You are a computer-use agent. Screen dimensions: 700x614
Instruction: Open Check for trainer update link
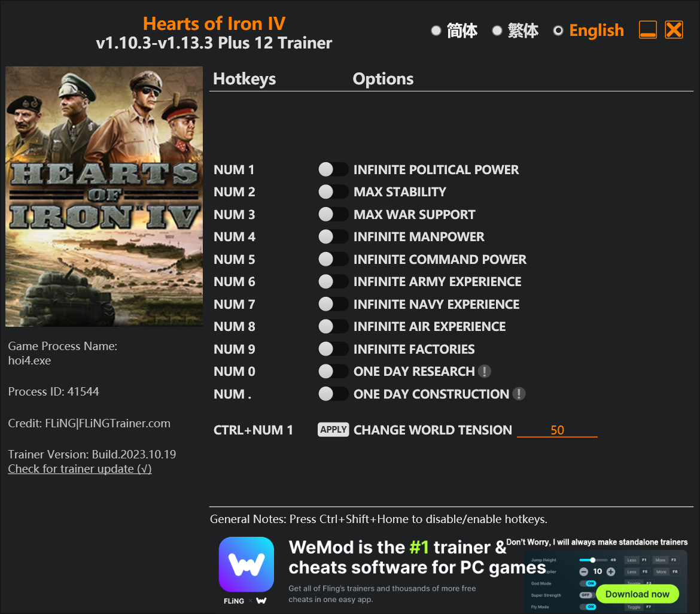(80, 469)
